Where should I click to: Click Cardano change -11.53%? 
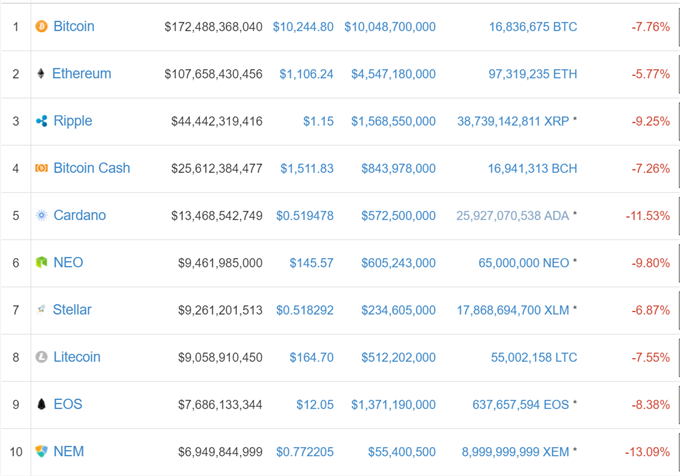coord(648,216)
